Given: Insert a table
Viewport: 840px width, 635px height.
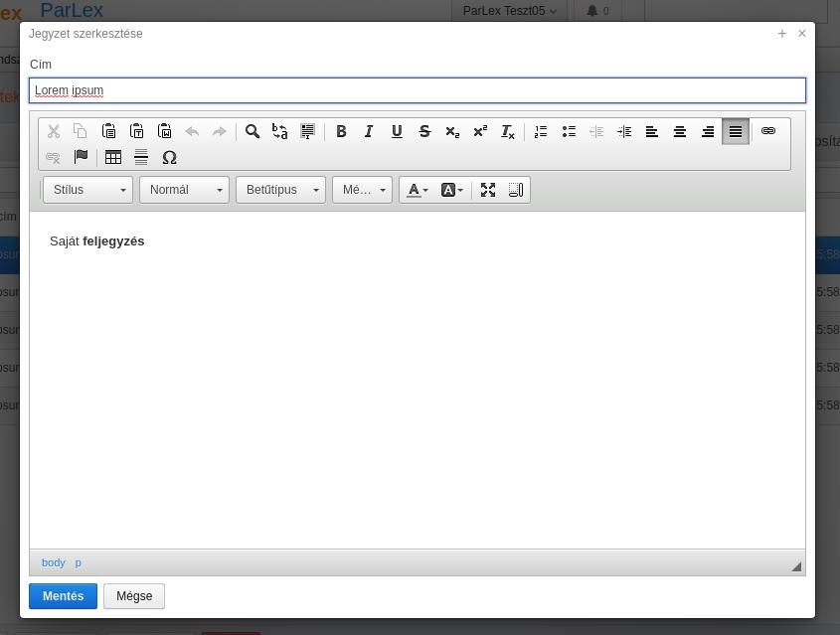Looking at the screenshot, I should tap(113, 157).
